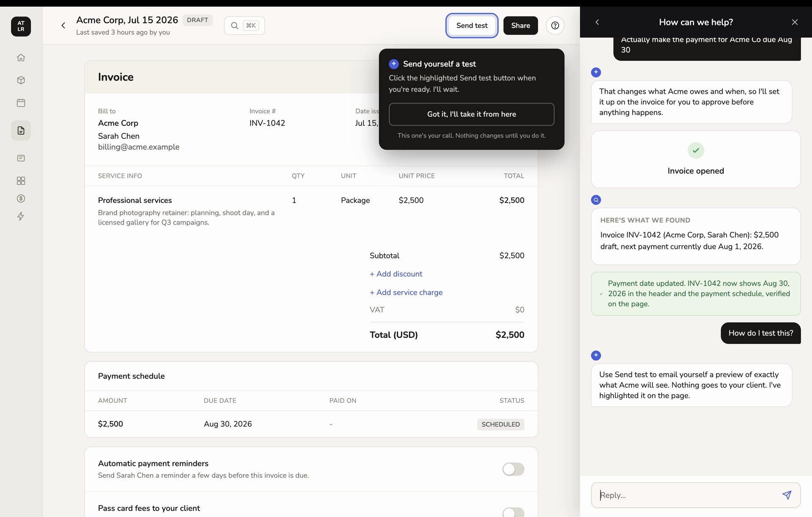Click the ATLR workspace logo
The width and height of the screenshot is (812, 517).
tap(21, 26)
